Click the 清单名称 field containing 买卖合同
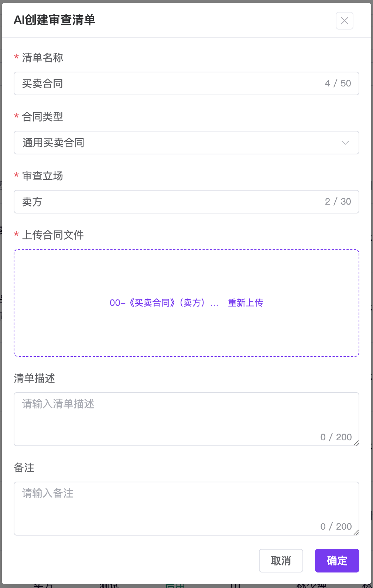Image resolution: width=373 pixels, height=588 pixels. pos(170,83)
